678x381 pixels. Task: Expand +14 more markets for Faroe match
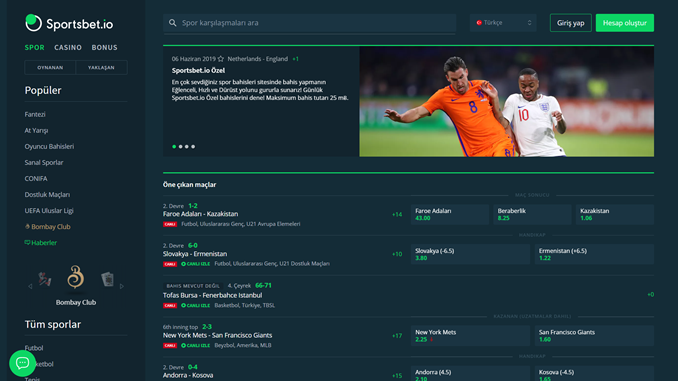point(397,215)
